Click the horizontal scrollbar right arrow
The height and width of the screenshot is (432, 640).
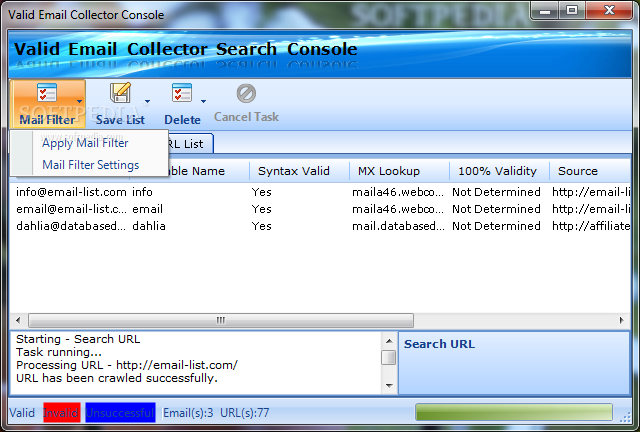(x=621, y=320)
